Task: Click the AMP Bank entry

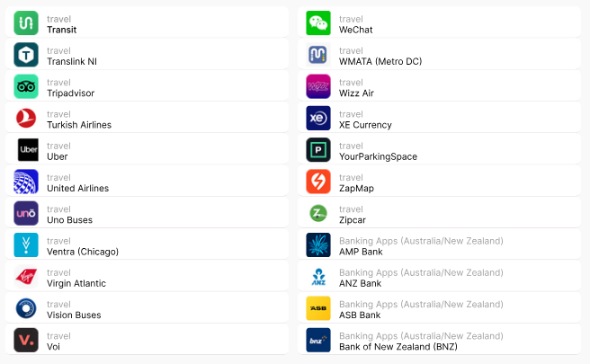Action: pyautogui.click(x=441, y=245)
